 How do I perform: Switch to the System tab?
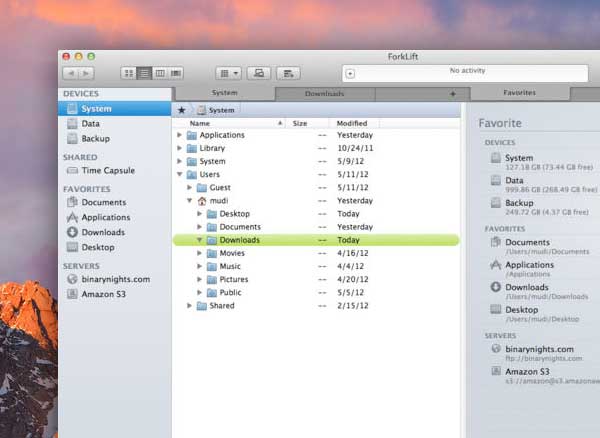tap(225, 93)
